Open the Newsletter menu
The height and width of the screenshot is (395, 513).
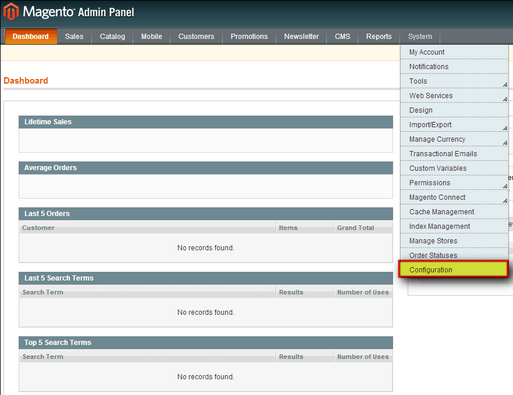[x=301, y=36]
